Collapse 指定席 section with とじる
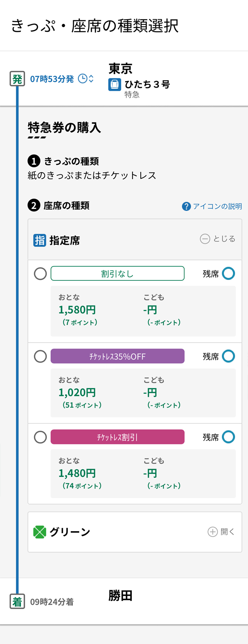Screen dimensions: 248x644 (217, 239)
